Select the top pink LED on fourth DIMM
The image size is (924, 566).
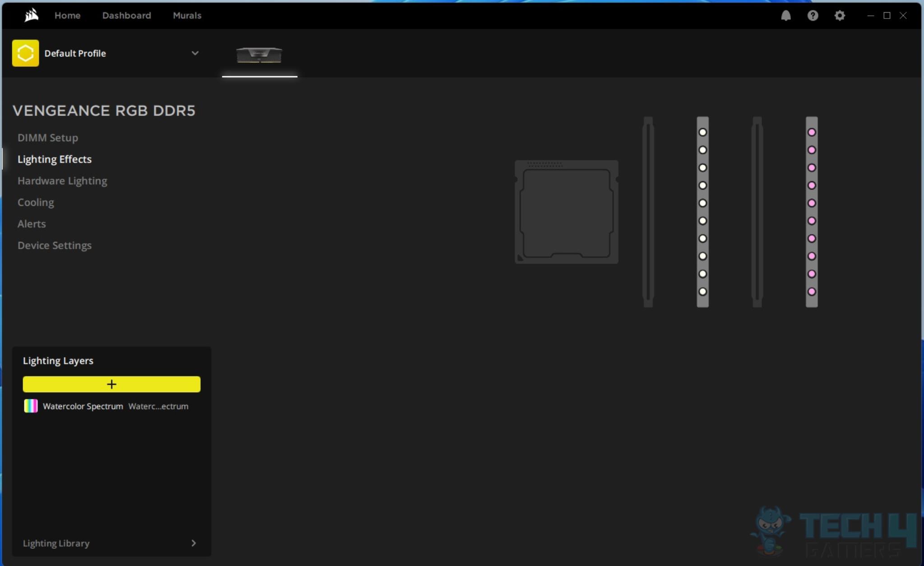coord(812,132)
